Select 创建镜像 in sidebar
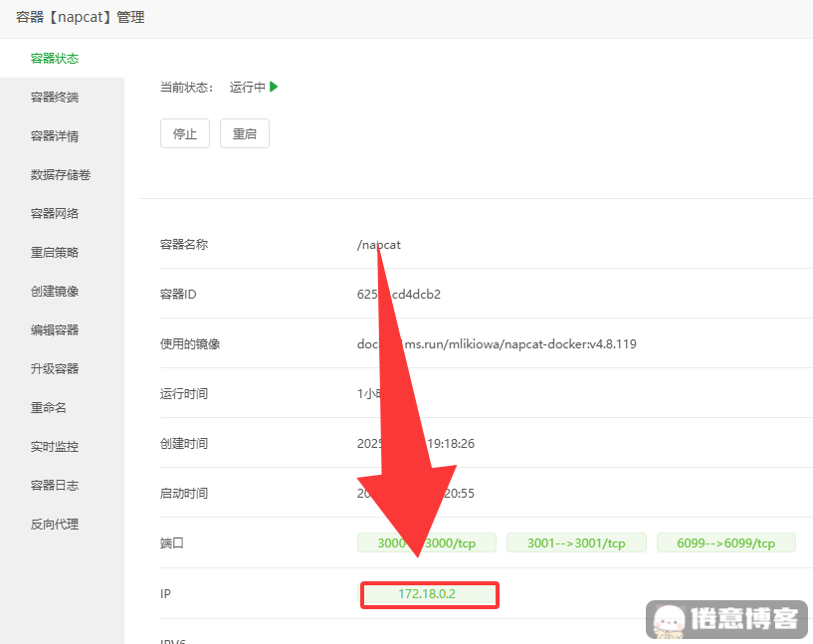Image resolution: width=813 pixels, height=644 pixels. 55,292
